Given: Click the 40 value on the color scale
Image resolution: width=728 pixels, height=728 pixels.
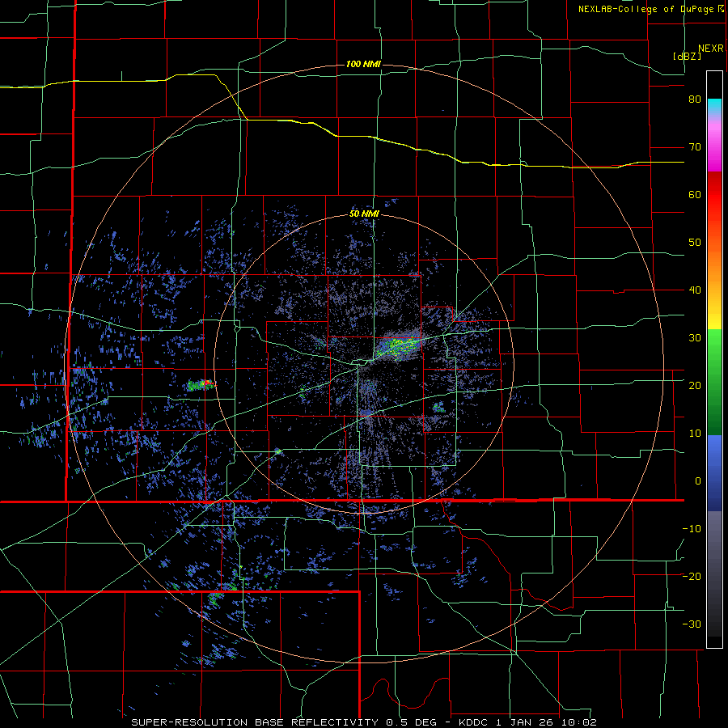Looking at the screenshot, I should 695,290.
